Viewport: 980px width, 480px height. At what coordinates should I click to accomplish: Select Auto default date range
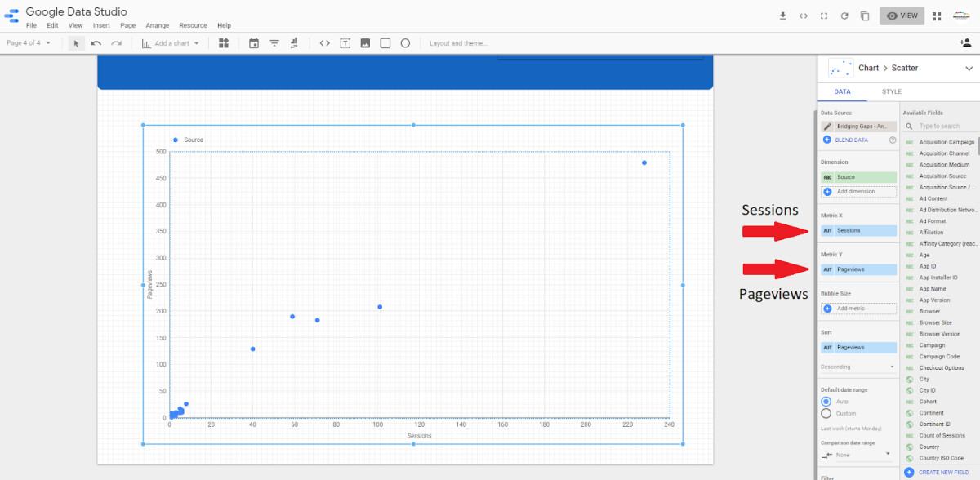825,400
